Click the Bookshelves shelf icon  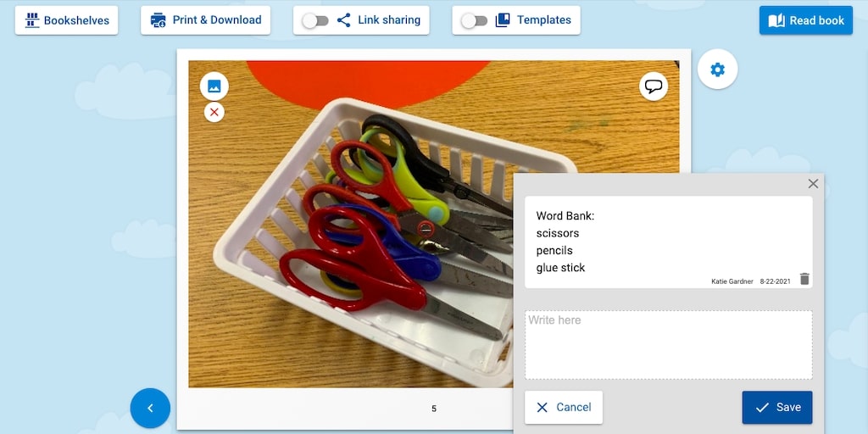pyautogui.click(x=32, y=20)
